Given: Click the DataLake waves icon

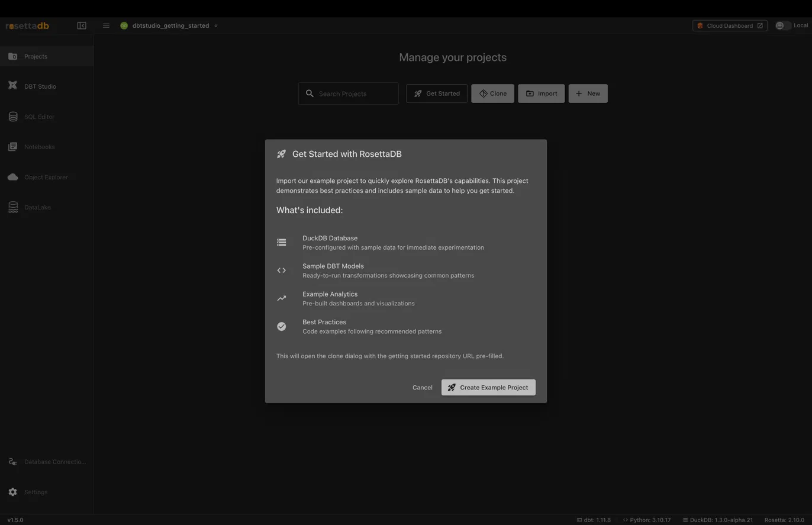Looking at the screenshot, I should 12,207.
